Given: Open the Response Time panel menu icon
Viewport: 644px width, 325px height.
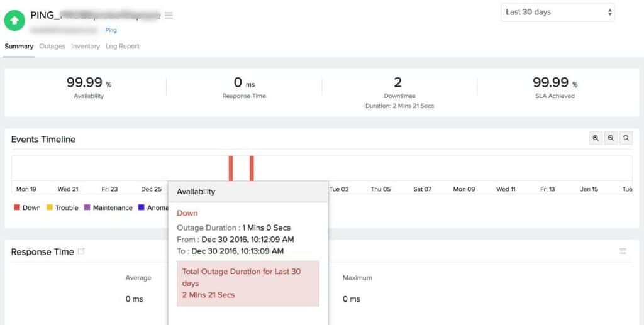Looking at the screenshot, I should pos(623,251).
